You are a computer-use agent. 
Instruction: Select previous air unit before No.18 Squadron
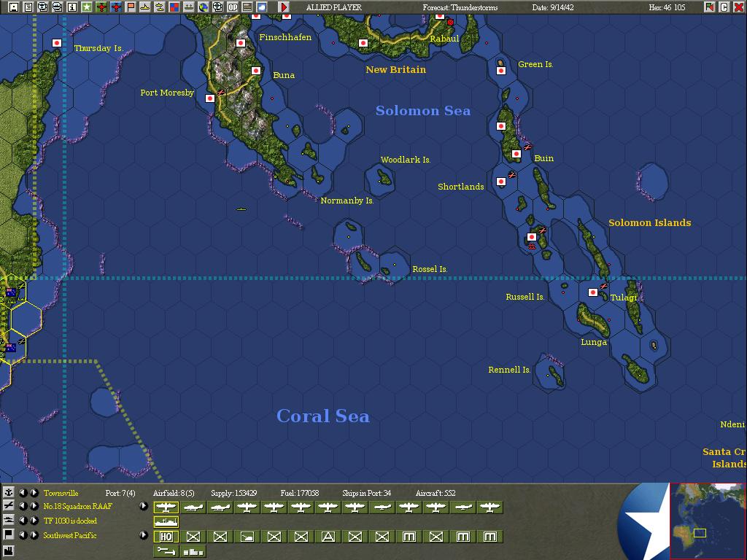[23, 506]
